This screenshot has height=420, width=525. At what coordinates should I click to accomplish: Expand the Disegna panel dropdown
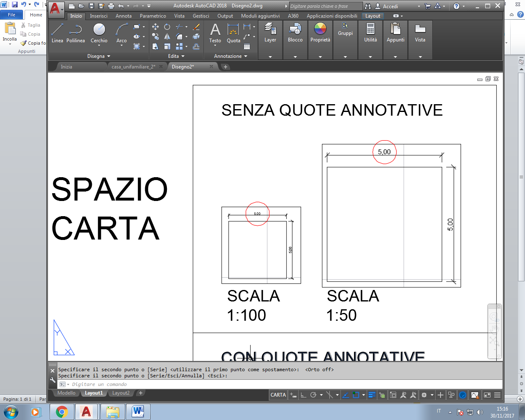tap(99, 56)
